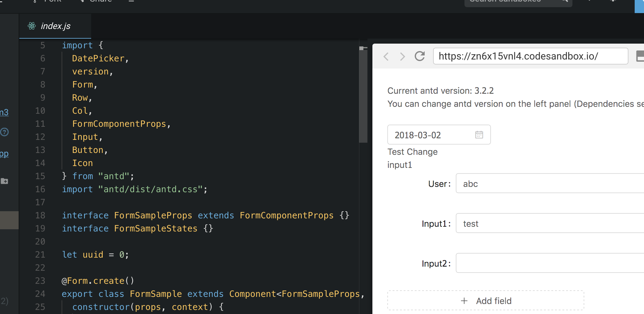This screenshot has height=314, width=644.
Task: Open the calendar icon in the date field
Action: (479, 135)
